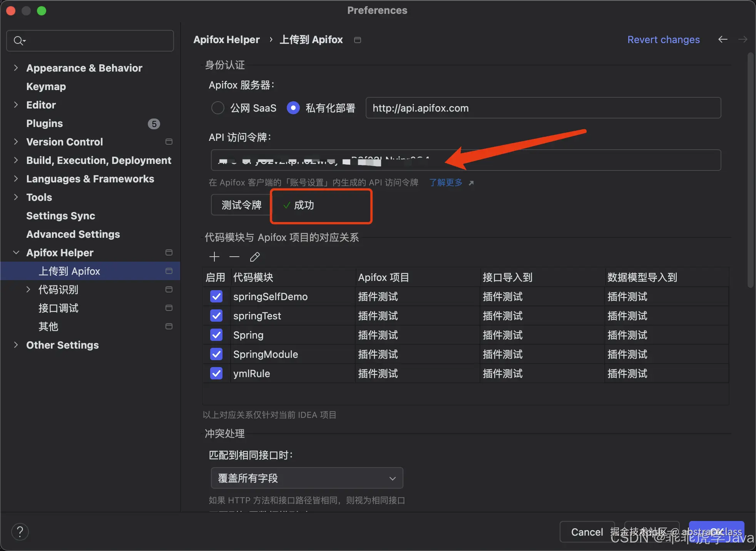This screenshot has width=756, height=551.
Task: Uncheck the springSelfDemo module checkbox
Action: click(x=217, y=296)
